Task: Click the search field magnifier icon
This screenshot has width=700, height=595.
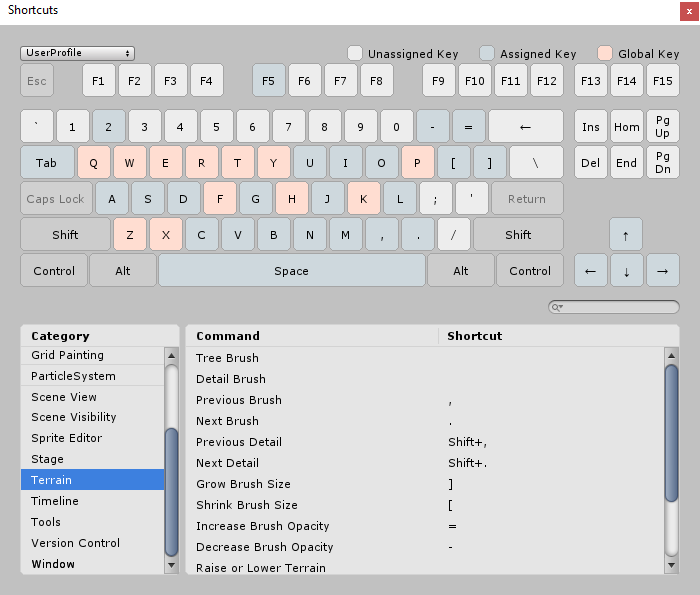Action: (557, 307)
